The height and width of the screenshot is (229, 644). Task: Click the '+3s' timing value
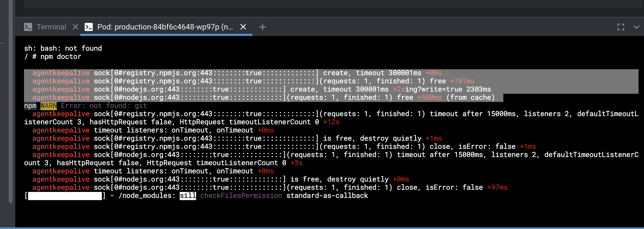[296, 163]
